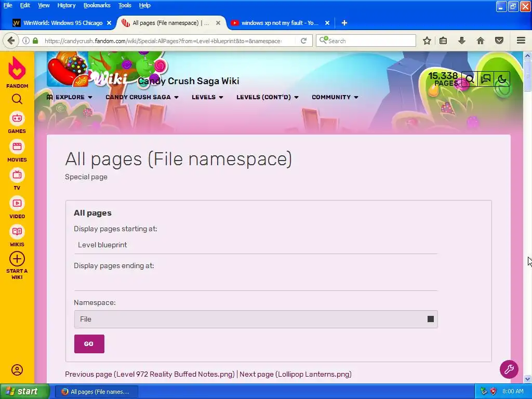Bookmark this page with star icon
532x399 pixels.
pos(427,41)
